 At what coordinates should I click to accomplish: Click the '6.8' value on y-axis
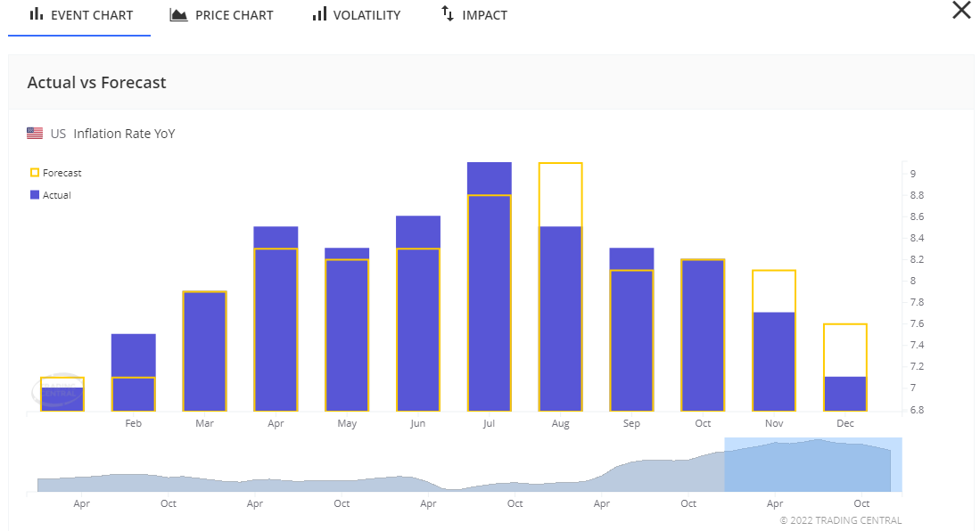(x=917, y=410)
